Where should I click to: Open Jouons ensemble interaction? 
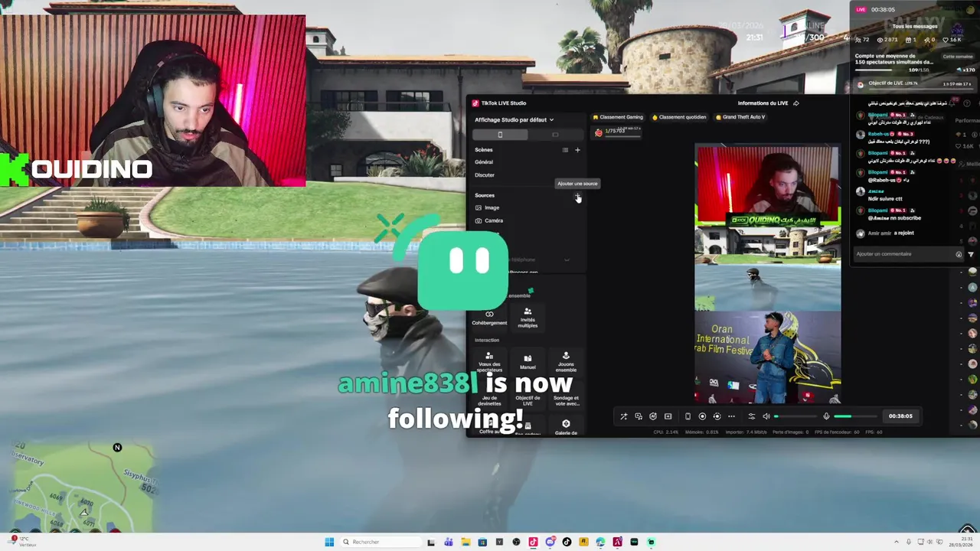[566, 360]
